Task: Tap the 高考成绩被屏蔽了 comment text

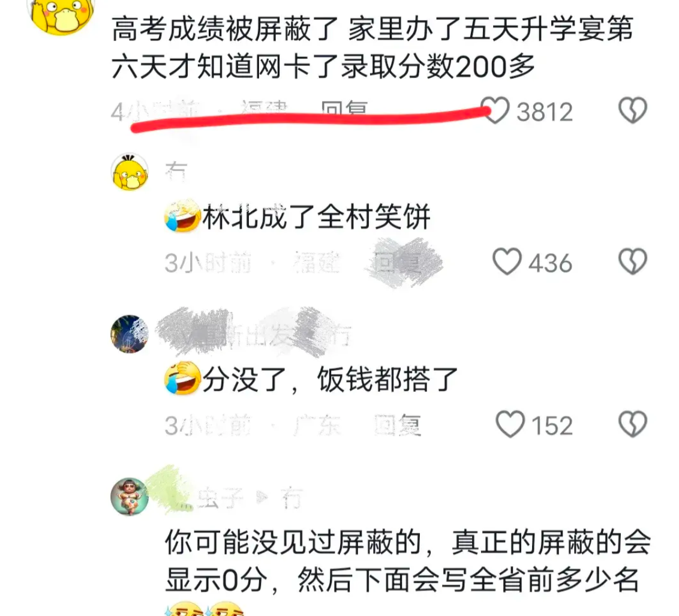Action: [x=372, y=47]
